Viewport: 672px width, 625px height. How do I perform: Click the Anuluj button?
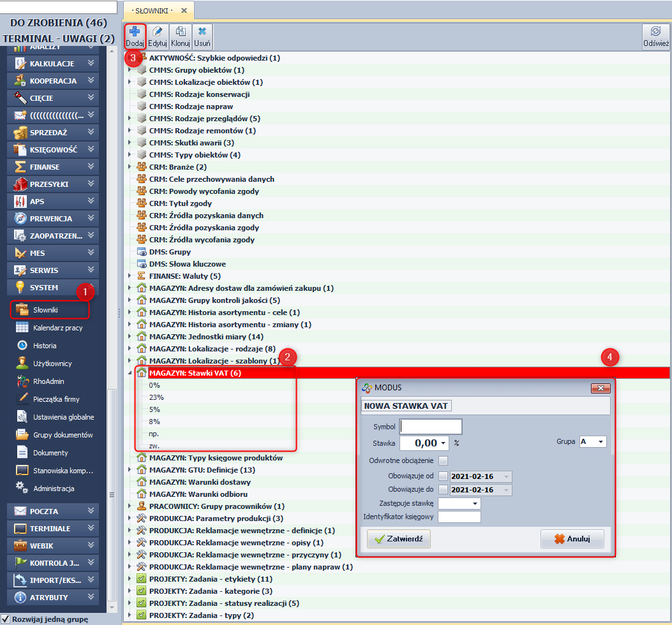(x=572, y=539)
